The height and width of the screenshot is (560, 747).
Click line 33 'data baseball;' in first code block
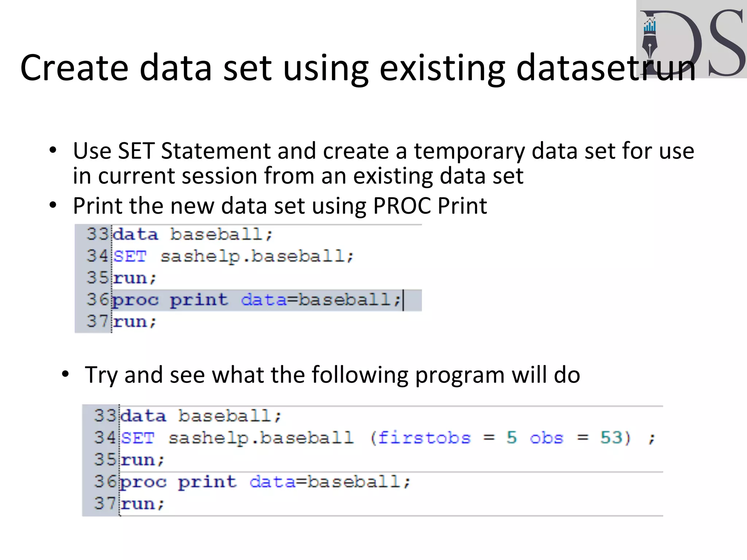pos(192,234)
